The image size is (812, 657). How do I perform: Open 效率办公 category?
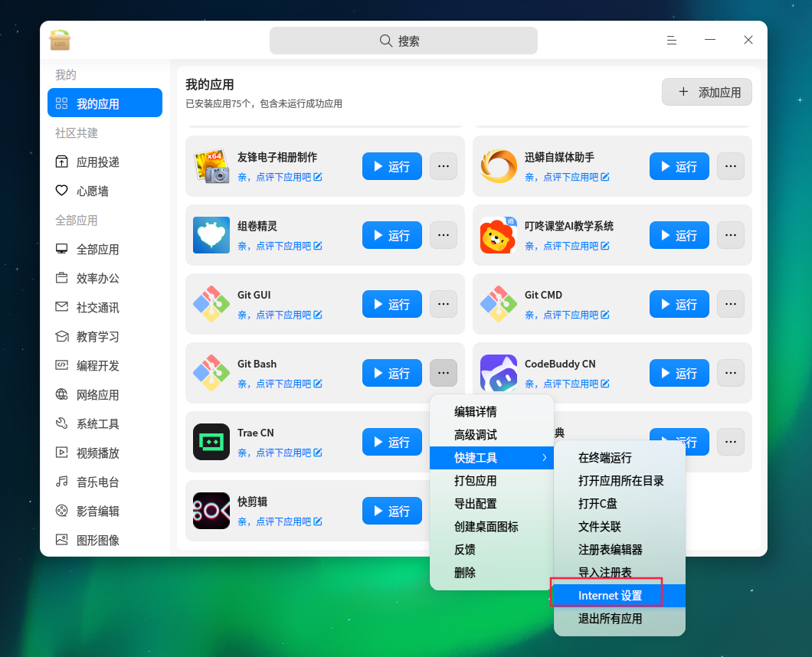click(x=105, y=278)
